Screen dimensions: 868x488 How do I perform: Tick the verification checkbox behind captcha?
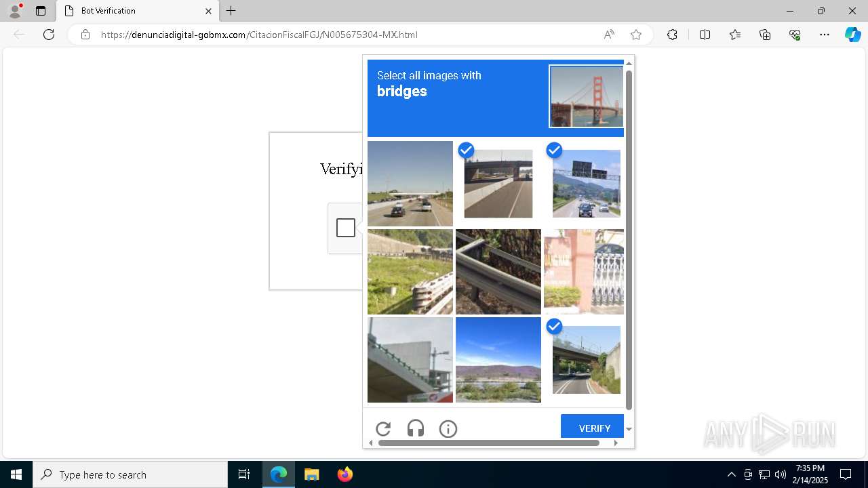[346, 228]
